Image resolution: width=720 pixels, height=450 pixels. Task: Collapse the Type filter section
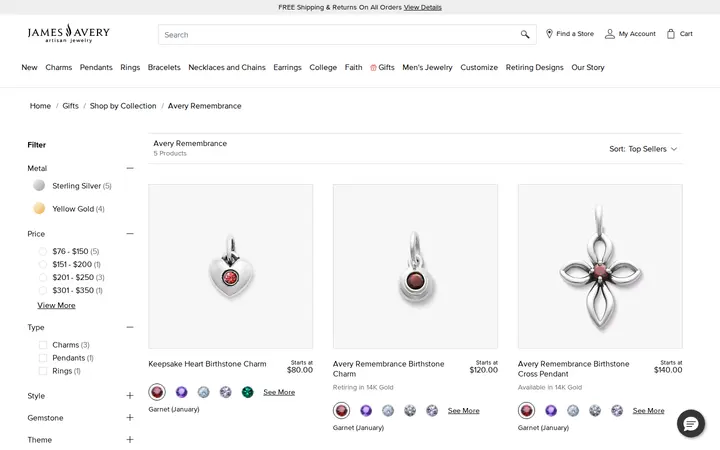130,327
